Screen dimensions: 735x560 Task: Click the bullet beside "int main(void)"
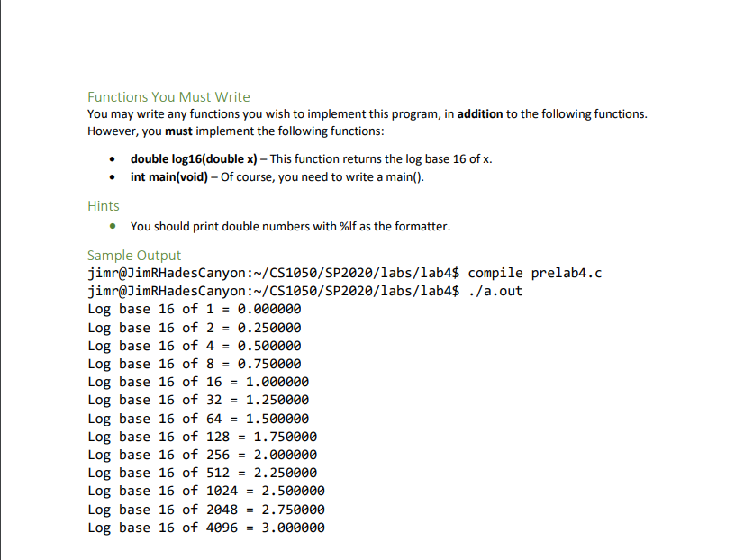tap(111, 176)
